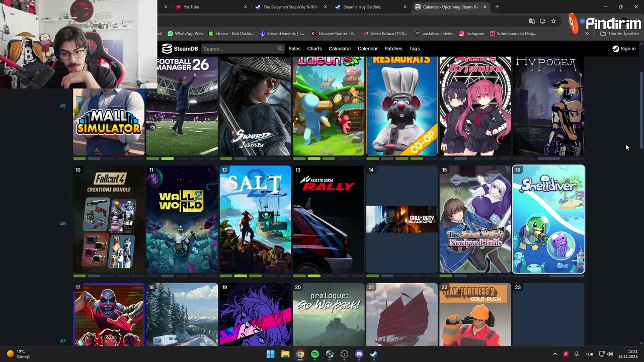Open a new browser tab with plus

point(497,7)
